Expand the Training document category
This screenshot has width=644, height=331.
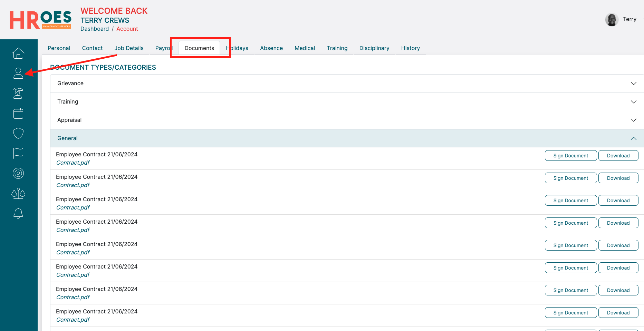(633, 102)
